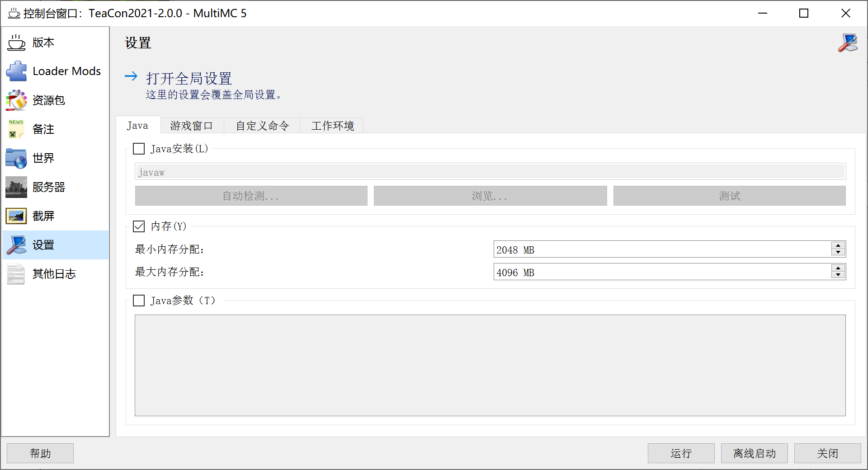
Task: Click the 资源包 resource pack icon
Action: click(x=16, y=100)
